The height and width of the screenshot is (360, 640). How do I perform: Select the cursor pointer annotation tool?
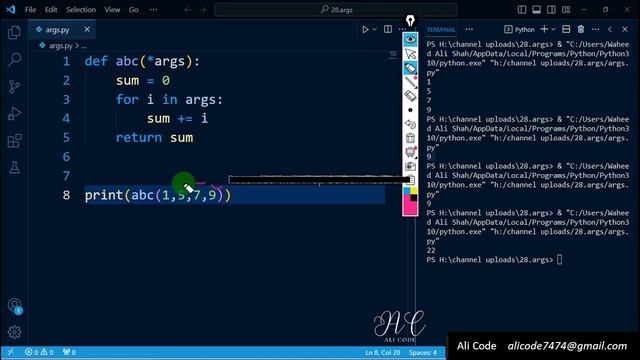click(410, 54)
